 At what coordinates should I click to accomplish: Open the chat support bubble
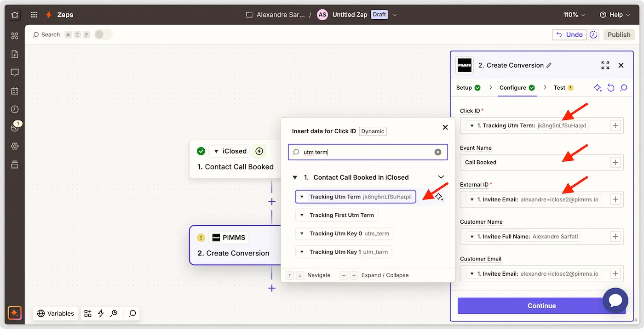tap(615, 301)
